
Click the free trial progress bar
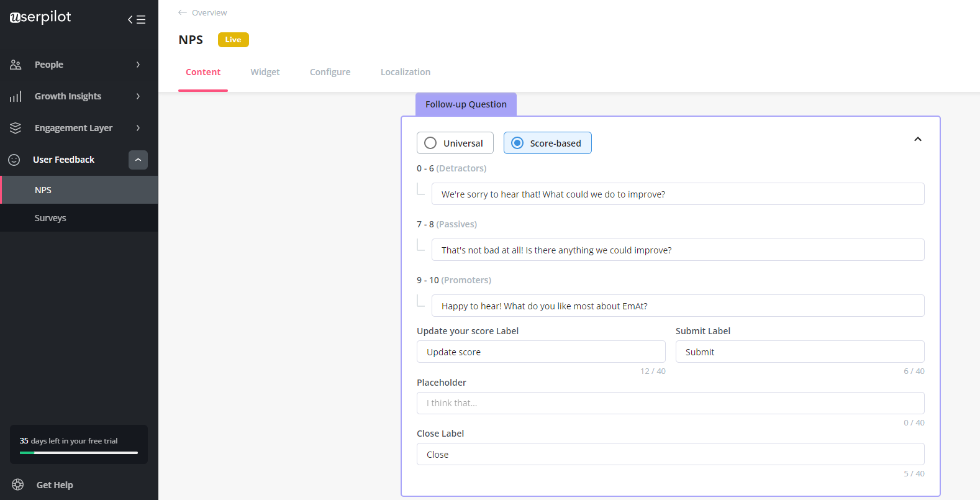pyautogui.click(x=79, y=453)
